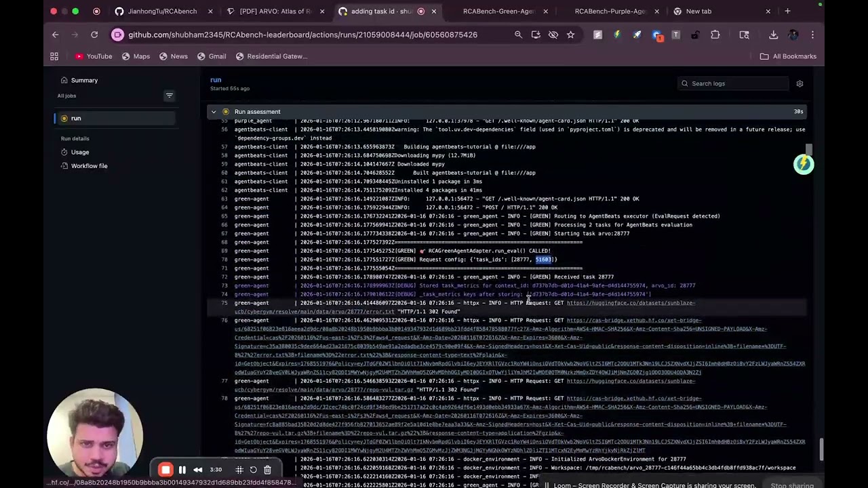Click the All jobs filter icon

[x=169, y=96]
